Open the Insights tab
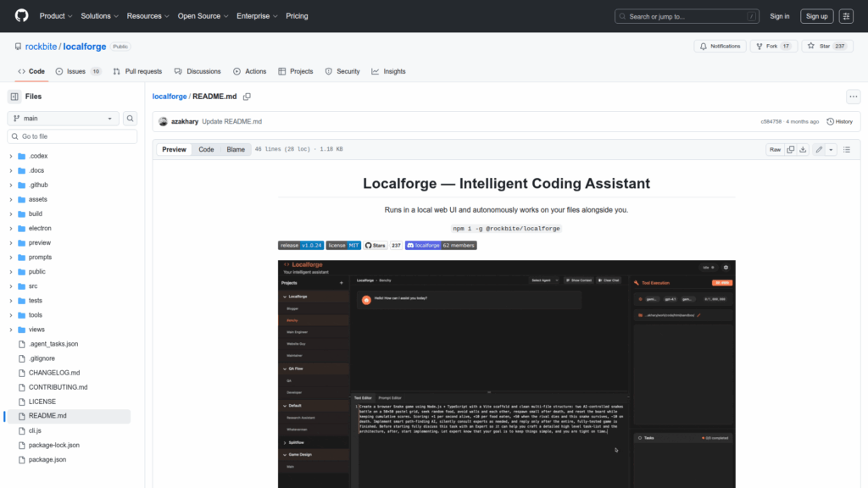Image resolution: width=868 pixels, height=488 pixels. point(388,71)
